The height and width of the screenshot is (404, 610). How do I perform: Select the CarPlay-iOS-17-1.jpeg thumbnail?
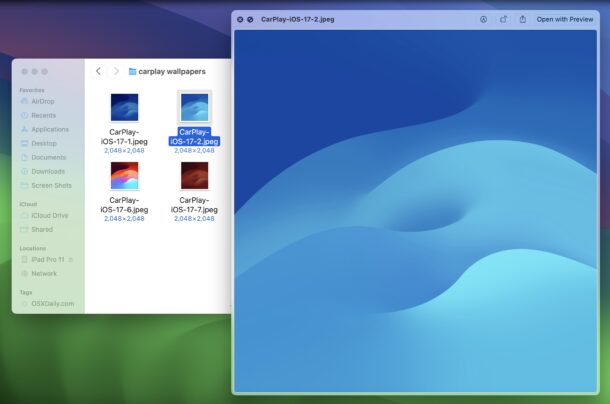click(x=124, y=107)
